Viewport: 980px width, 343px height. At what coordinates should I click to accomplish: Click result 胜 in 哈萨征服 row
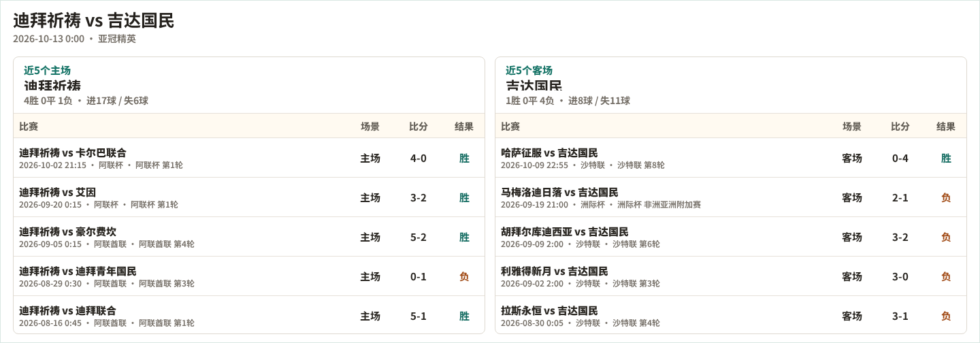tap(946, 158)
